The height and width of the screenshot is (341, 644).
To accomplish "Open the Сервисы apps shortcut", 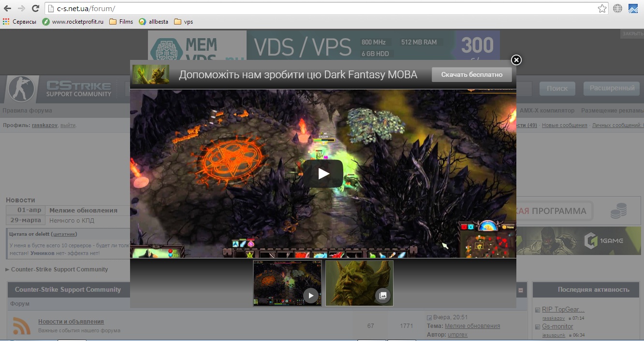I will [20, 22].
